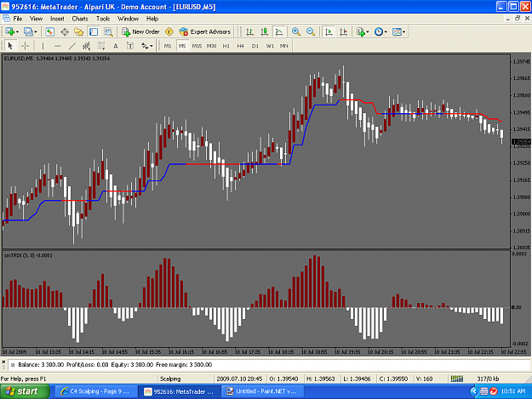The image size is (532, 399).
Task: Open the View menu
Action: [x=36, y=19]
